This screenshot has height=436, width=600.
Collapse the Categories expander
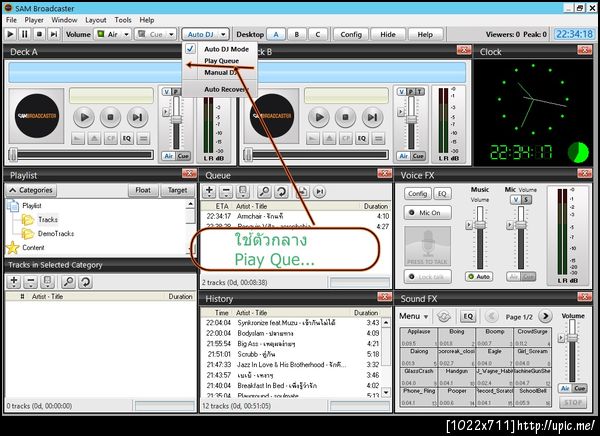click(x=31, y=190)
